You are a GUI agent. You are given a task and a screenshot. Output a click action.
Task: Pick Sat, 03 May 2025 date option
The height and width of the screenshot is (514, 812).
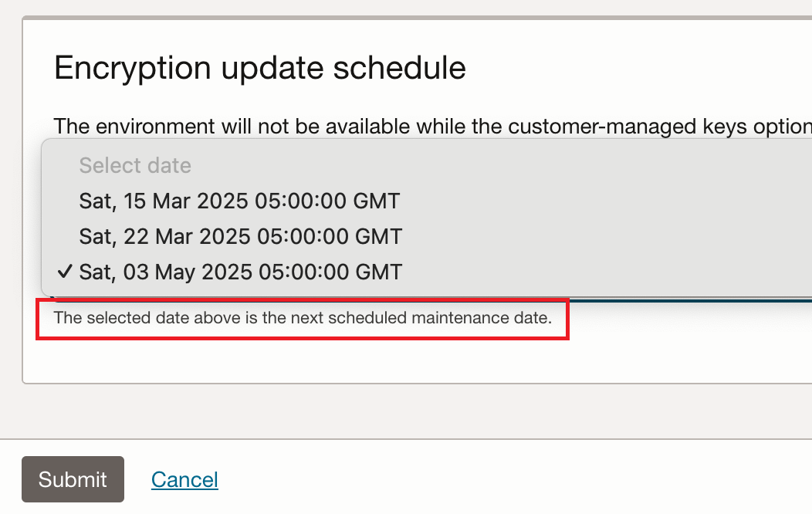(240, 272)
